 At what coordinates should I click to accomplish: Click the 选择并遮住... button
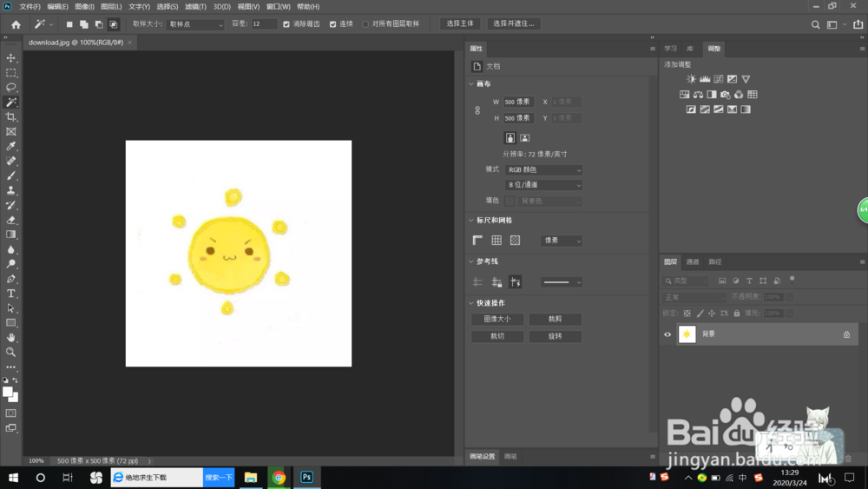514,23
